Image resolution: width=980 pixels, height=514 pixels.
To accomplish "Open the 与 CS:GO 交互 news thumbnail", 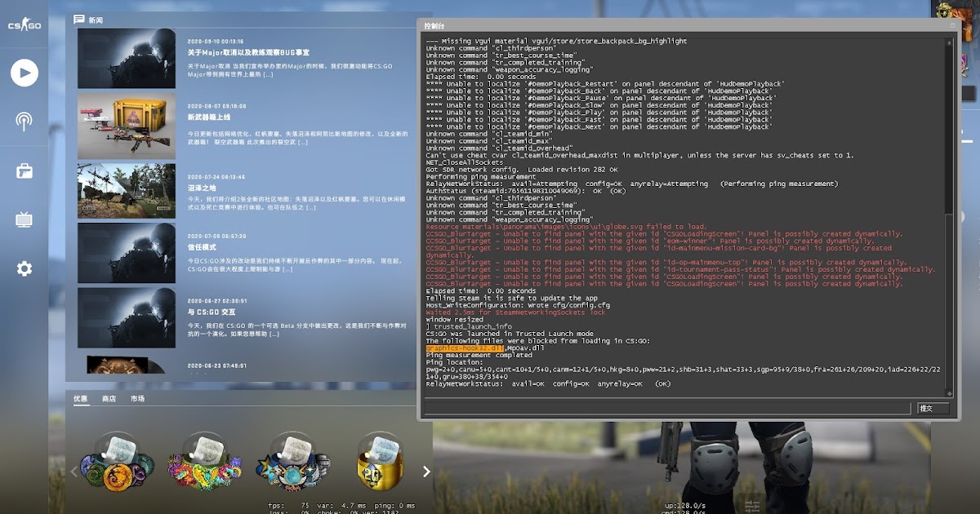I will tap(127, 317).
